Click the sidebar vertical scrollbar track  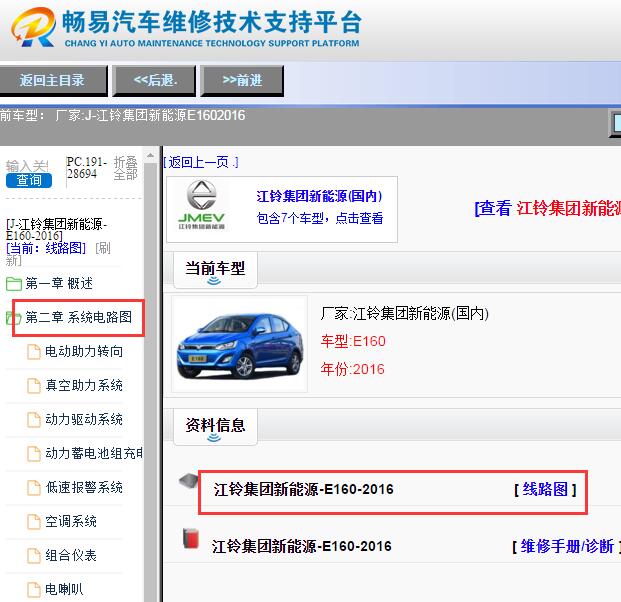pyautogui.click(x=150, y=382)
